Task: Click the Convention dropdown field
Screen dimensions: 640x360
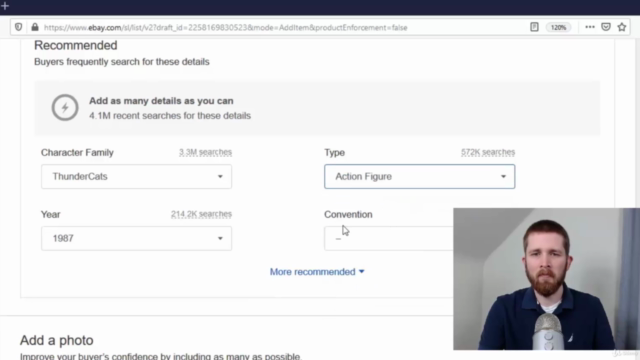Action: coord(389,238)
